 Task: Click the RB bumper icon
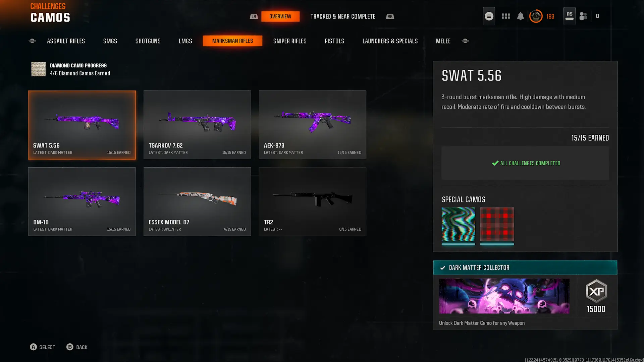click(x=390, y=16)
